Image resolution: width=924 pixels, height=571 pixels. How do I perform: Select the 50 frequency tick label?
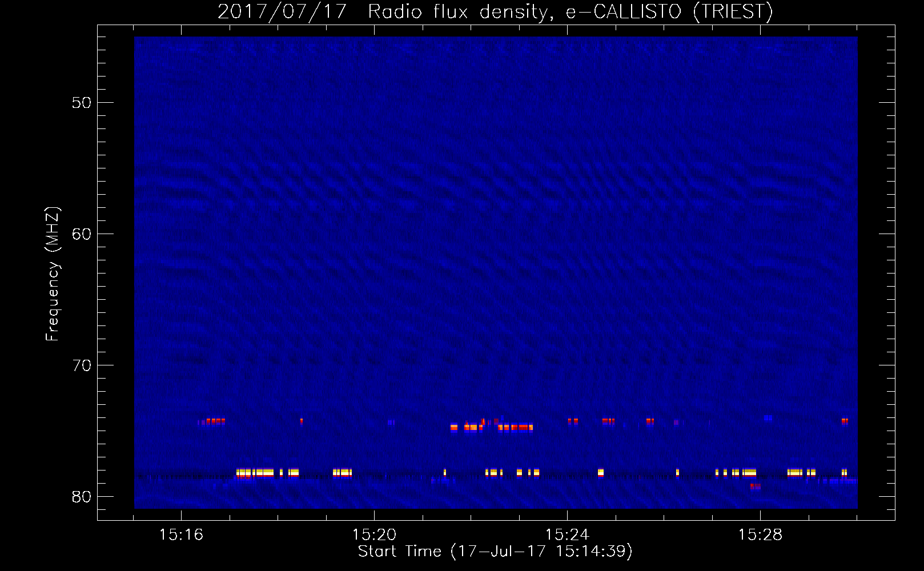(82, 103)
